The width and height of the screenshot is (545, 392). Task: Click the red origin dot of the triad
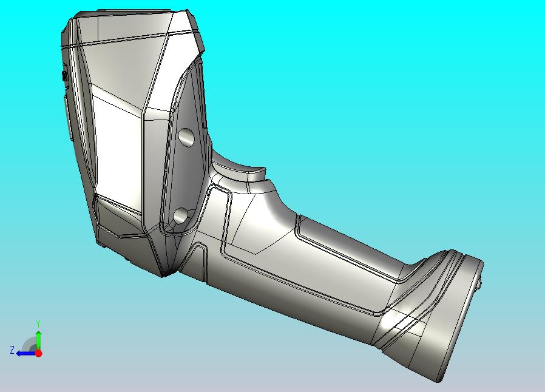39,353
